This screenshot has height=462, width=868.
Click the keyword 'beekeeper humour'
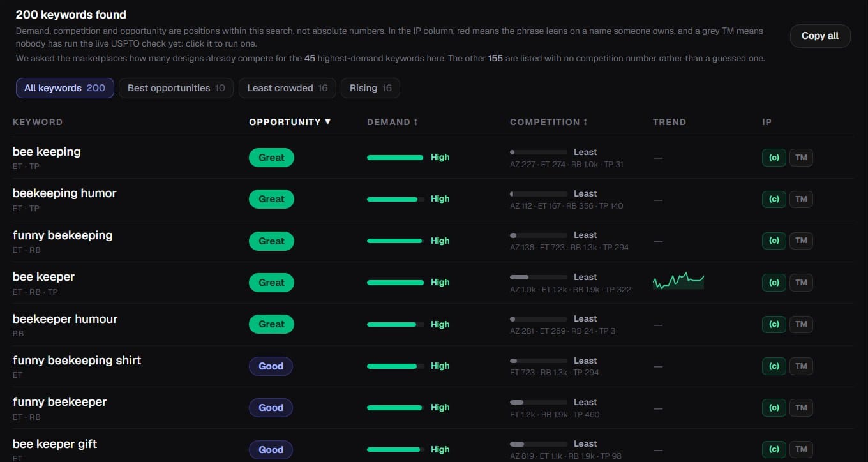click(65, 319)
